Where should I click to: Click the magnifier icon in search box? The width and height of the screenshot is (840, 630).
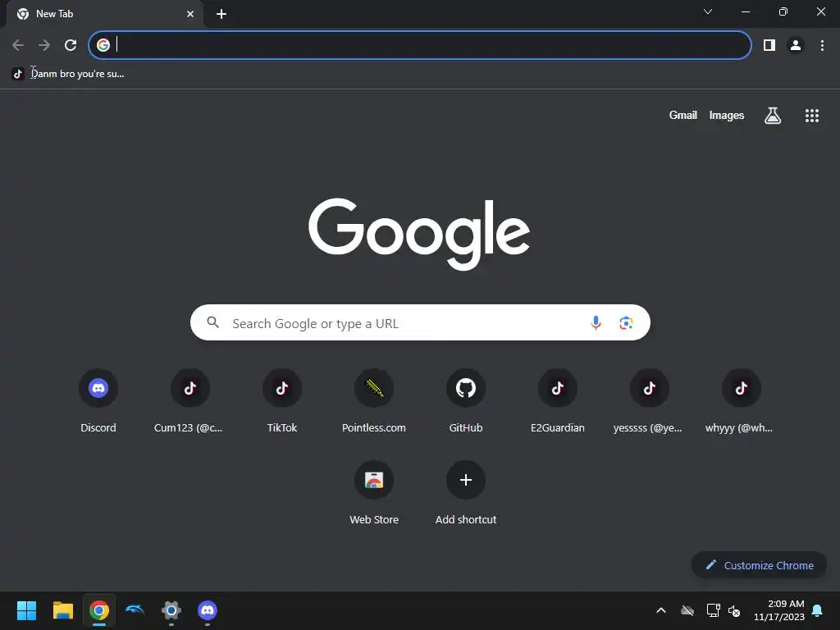pos(212,322)
